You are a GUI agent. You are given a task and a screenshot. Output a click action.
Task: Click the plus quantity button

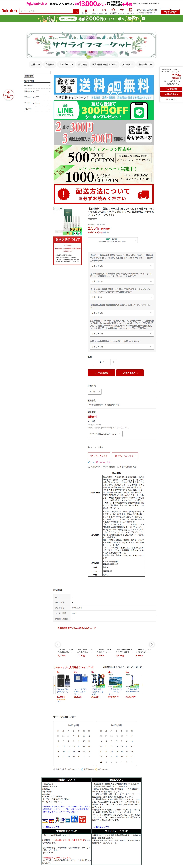[113, 362]
